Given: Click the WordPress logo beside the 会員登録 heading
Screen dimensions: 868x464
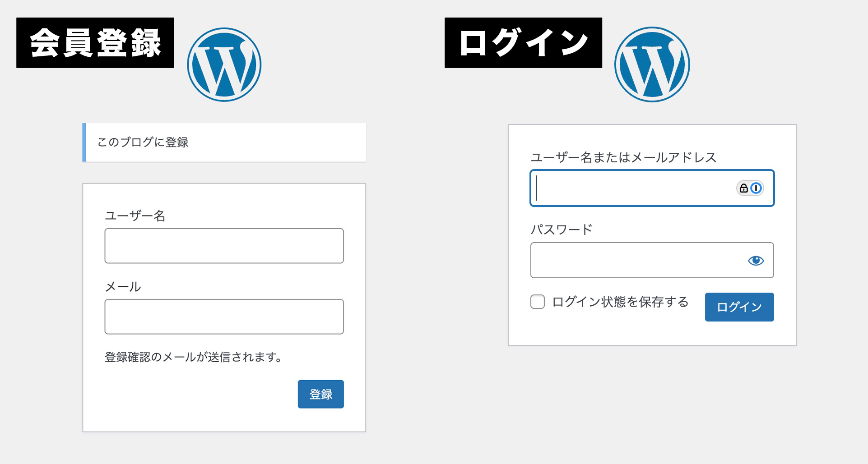Looking at the screenshot, I should pos(224,64).
